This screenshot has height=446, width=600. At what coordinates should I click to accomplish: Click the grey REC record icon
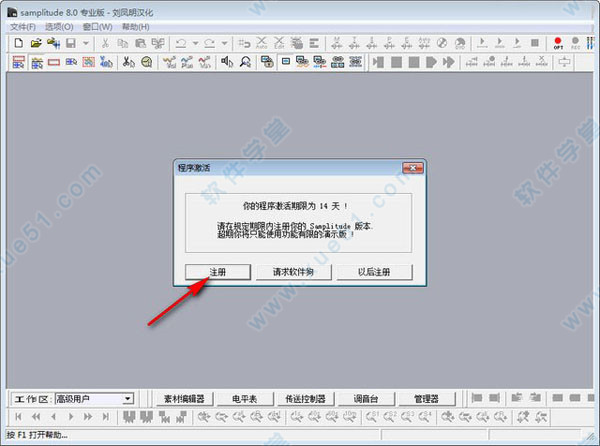(x=575, y=43)
